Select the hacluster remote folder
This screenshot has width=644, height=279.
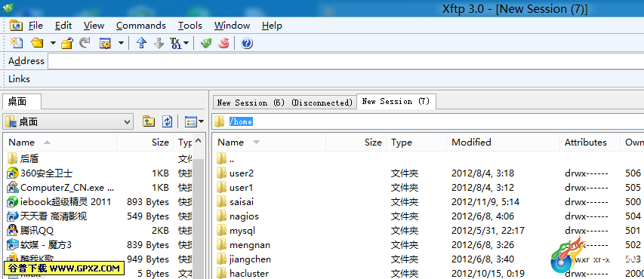pos(249,273)
